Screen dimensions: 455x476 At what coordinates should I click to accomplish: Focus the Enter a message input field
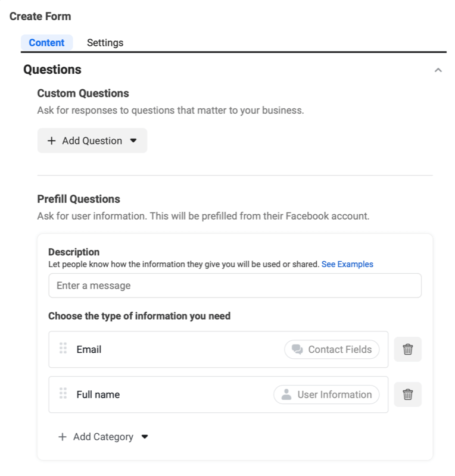tap(235, 286)
